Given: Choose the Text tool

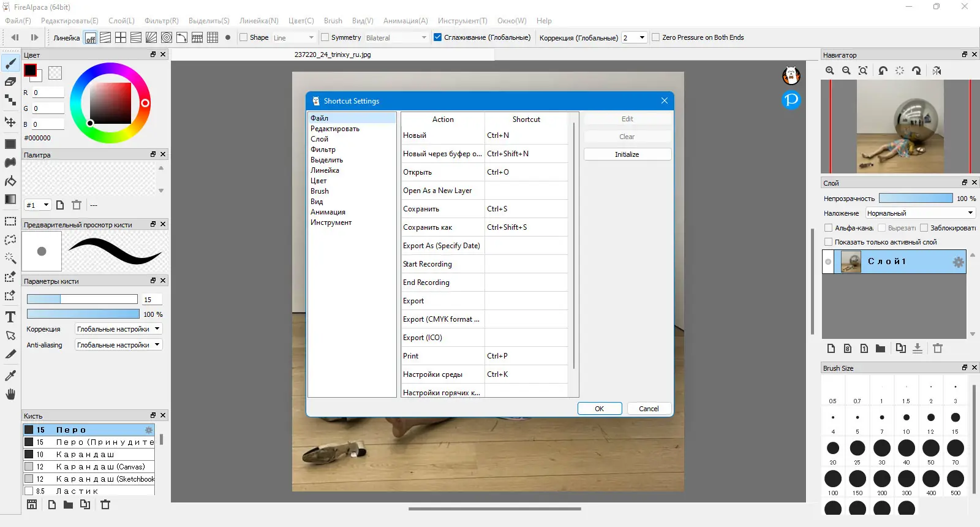Looking at the screenshot, I should [x=10, y=317].
